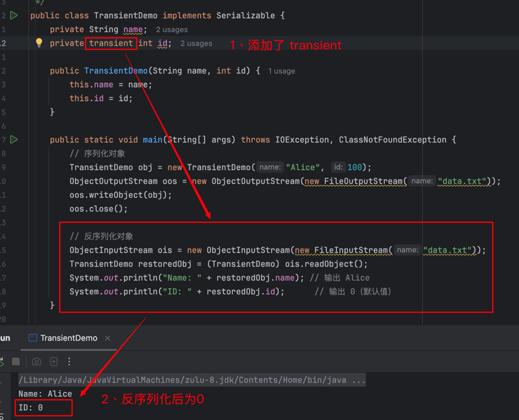Click the "data.txt" string in FileInputStream
This screenshot has width=519, height=420.
[x=447, y=250]
